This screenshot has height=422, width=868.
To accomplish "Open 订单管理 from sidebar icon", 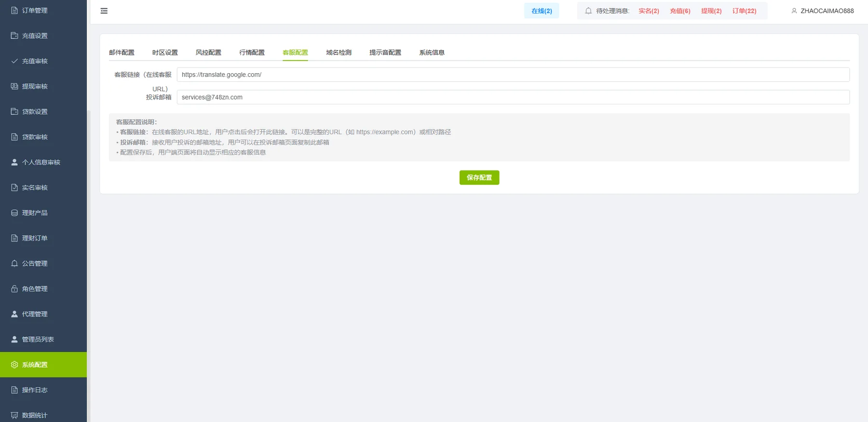I will 14,10.
